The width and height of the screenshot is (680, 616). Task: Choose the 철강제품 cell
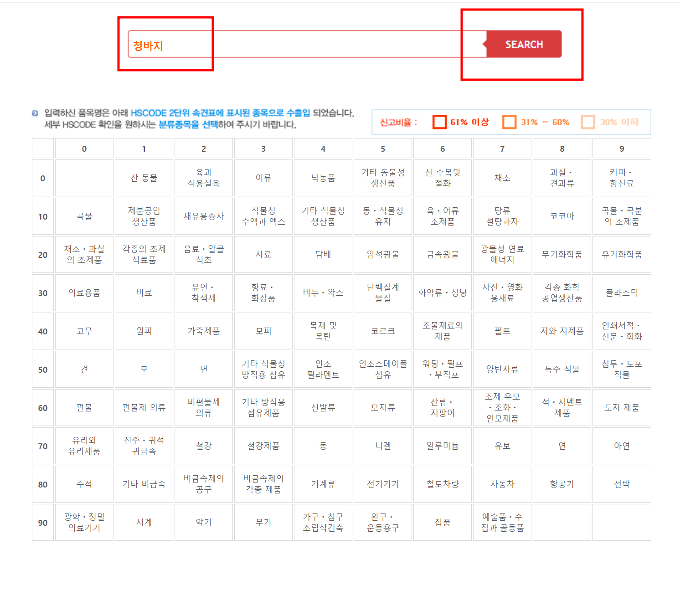(263, 446)
